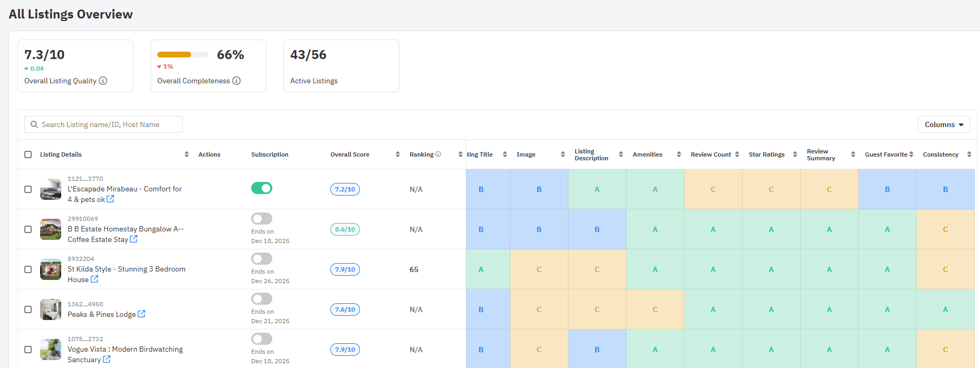980x368 pixels.
Task: Select the checkbox for St Kilda Style listing
Action: coord(28,269)
